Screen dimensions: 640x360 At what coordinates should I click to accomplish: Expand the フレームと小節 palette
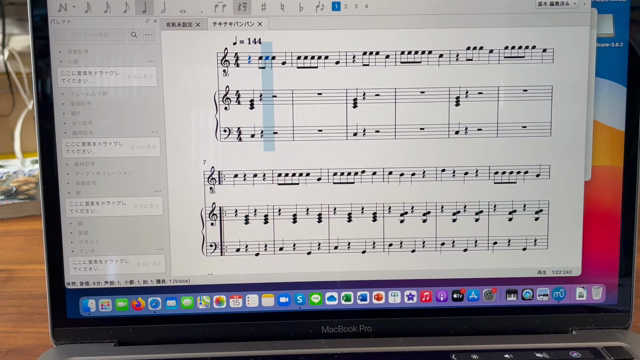coord(63,94)
